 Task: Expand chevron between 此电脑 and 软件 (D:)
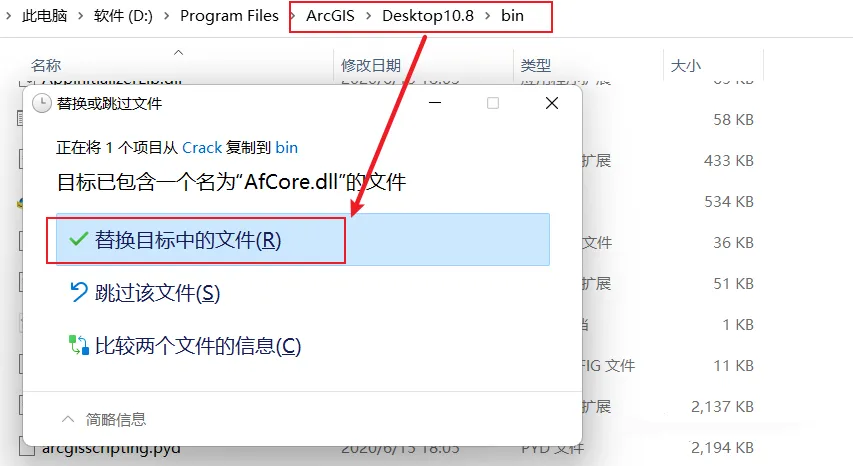pos(81,16)
